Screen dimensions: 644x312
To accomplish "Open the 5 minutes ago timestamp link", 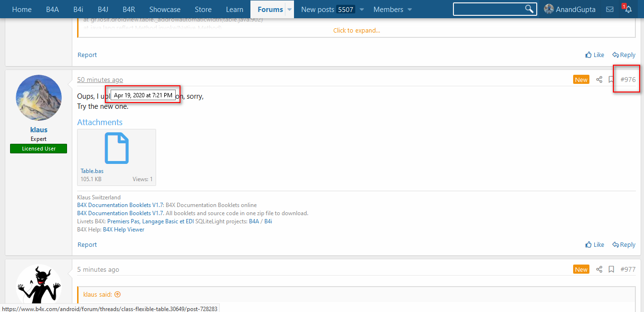I will [x=98, y=269].
